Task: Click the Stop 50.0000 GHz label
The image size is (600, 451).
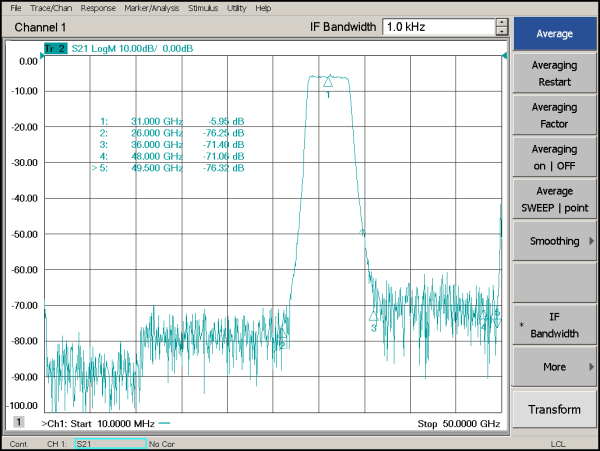Action: tap(459, 423)
